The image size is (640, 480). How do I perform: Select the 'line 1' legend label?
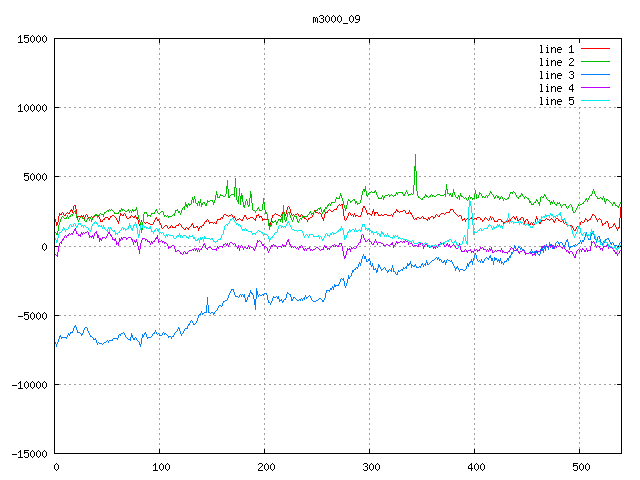pyautogui.click(x=556, y=49)
